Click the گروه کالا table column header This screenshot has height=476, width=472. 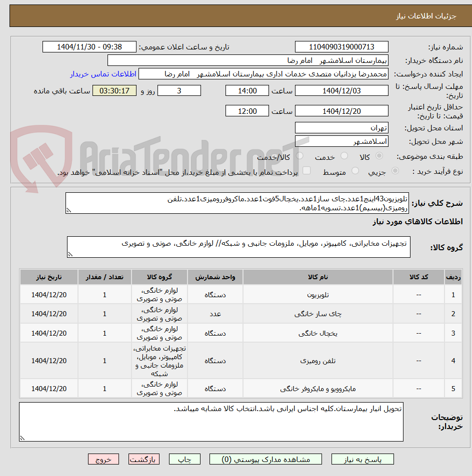159,277
